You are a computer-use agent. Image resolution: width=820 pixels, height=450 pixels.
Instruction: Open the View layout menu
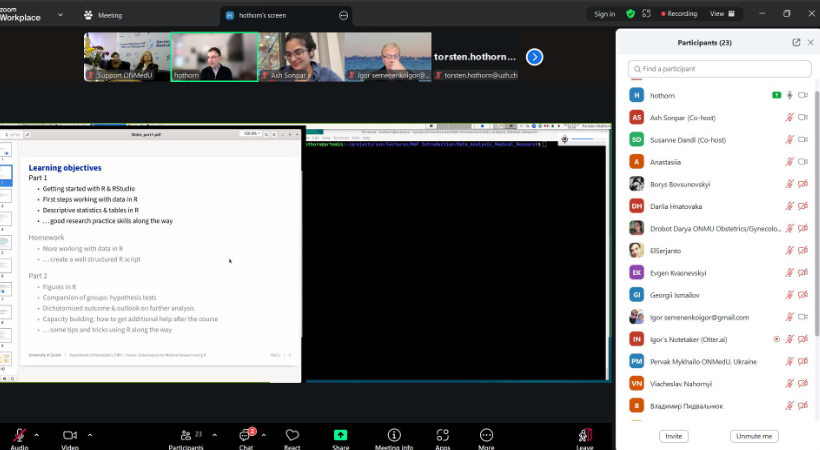(x=722, y=14)
